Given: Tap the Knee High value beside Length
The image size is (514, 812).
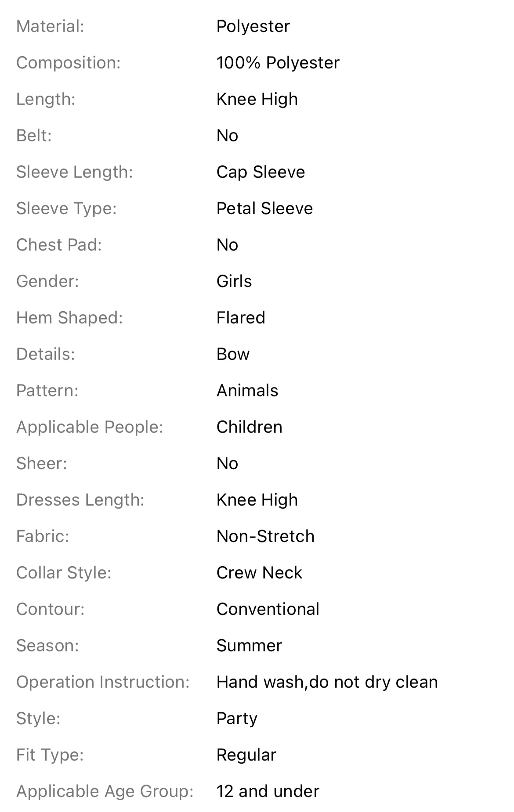Looking at the screenshot, I should [257, 99].
